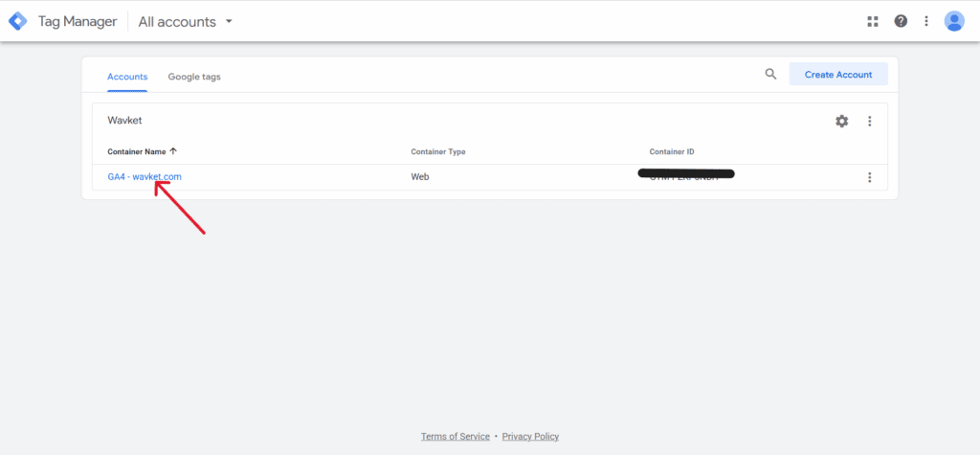The height and width of the screenshot is (455, 980).
Task: Switch to the Accounts tab
Action: [x=127, y=77]
